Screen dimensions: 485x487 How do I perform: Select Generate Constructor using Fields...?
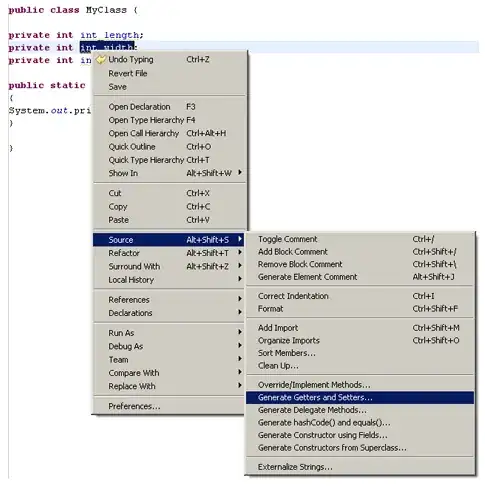pyautogui.click(x=360, y=435)
